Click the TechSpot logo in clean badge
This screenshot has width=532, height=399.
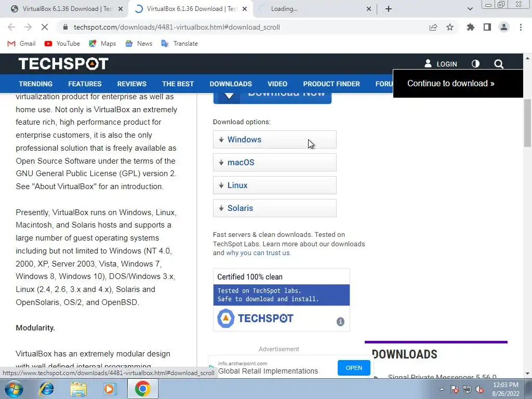[255, 318]
